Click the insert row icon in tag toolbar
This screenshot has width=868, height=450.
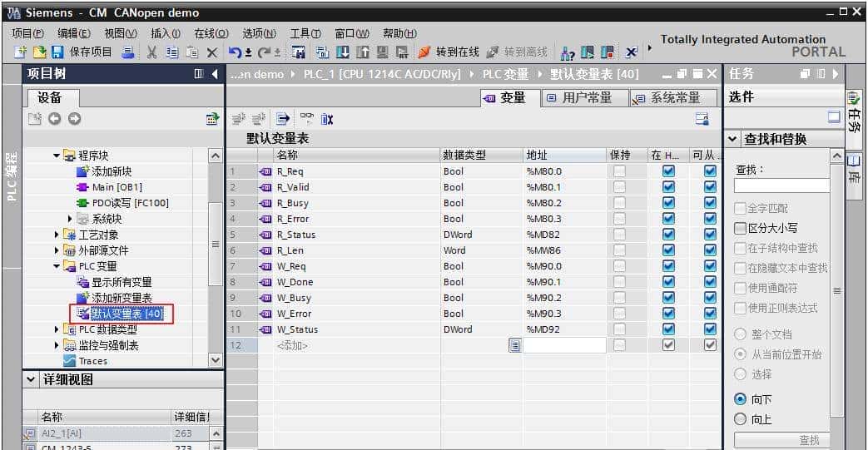click(x=239, y=118)
